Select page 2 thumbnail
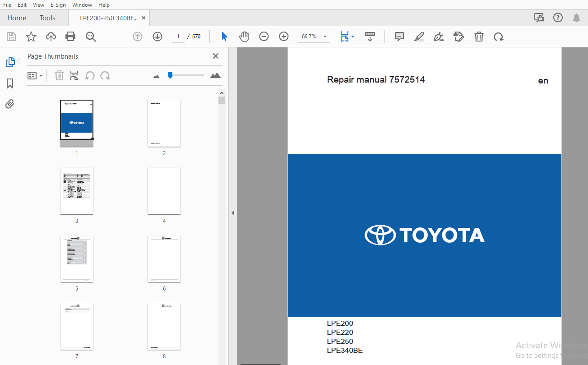 tap(164, 123)
